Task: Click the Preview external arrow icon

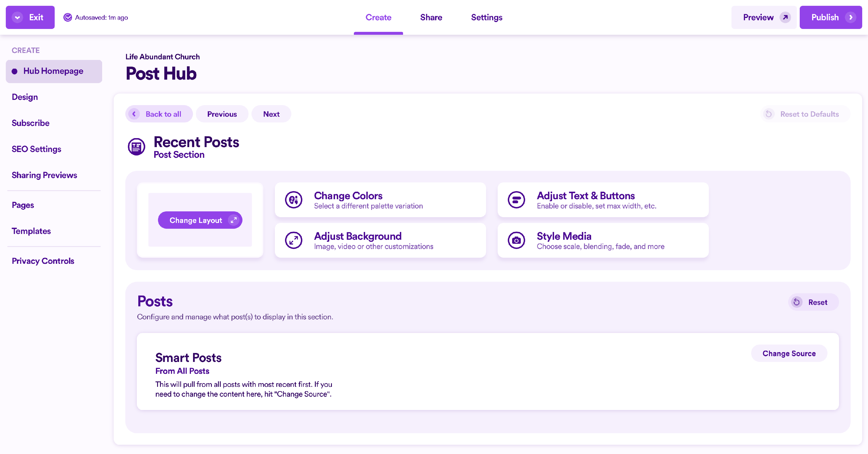Action: click(786, 17)
